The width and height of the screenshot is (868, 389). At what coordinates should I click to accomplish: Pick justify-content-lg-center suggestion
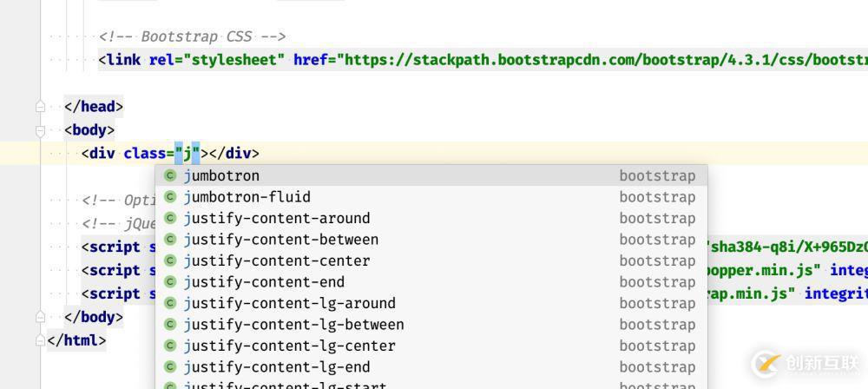(431, 346)
